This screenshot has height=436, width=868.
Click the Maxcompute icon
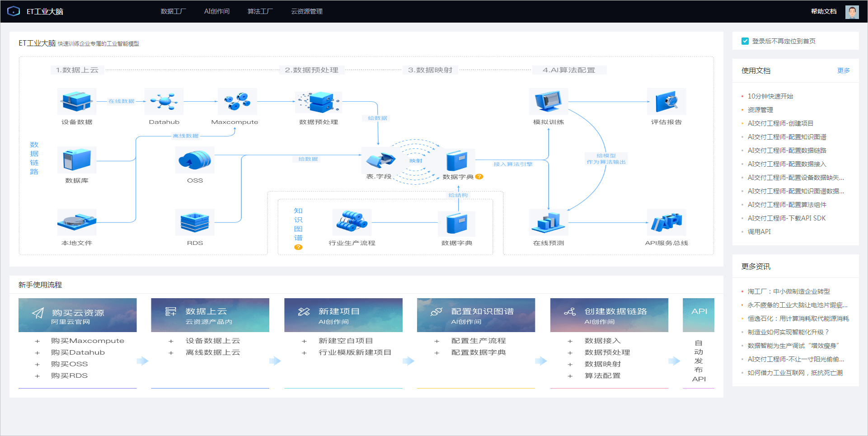click(x=237, y=101)
